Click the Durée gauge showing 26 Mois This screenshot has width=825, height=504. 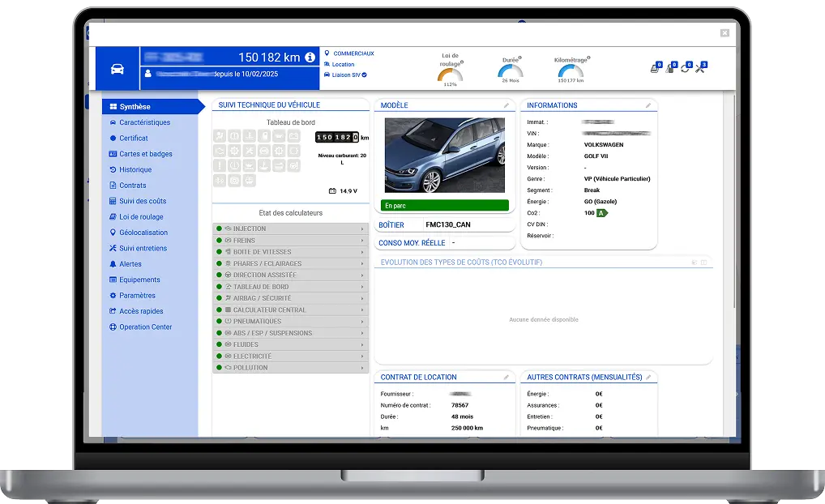point(511,70)
